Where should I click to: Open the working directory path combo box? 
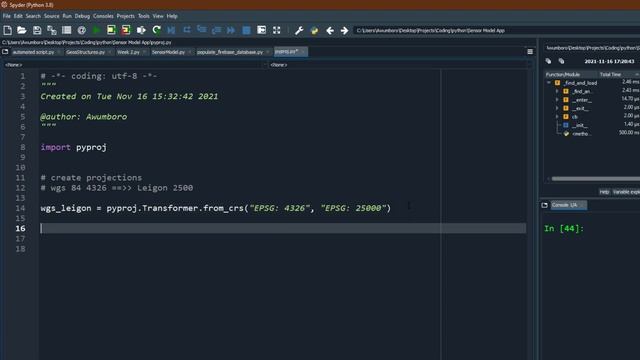(496, 31)
